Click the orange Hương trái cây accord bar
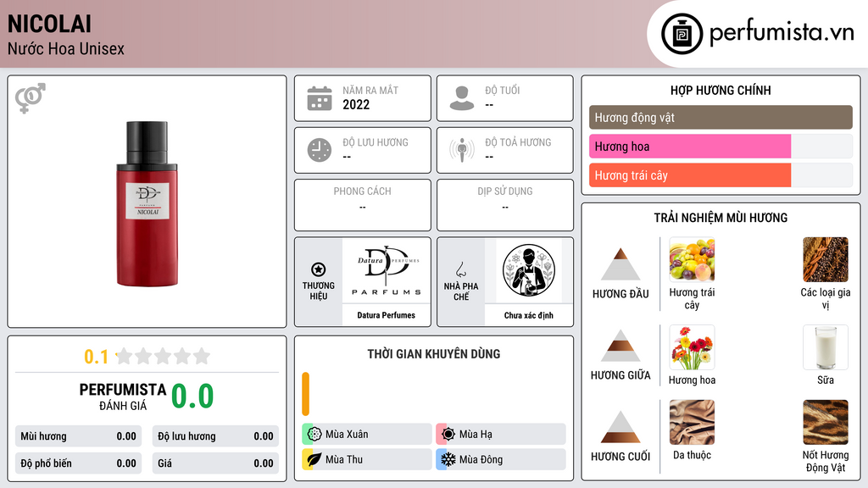 coord(690,175)
